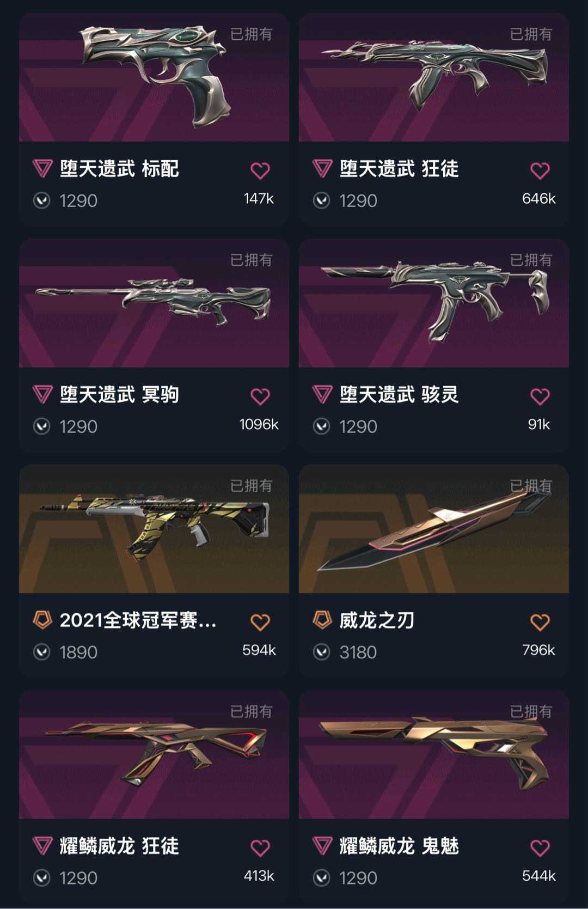Like the 堕天遗武 冥驹 skin
The height and width of the screenshot is (909, 588).
[x=260, y=396]
